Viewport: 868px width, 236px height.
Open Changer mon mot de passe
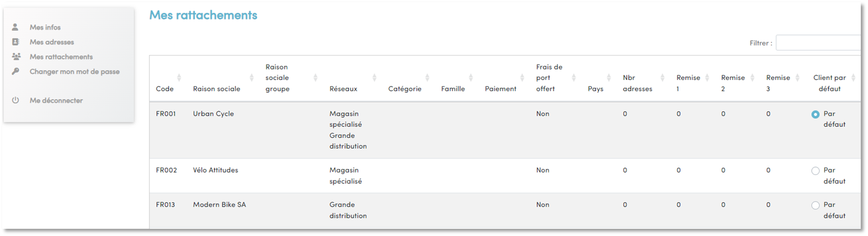coord(74,71)
